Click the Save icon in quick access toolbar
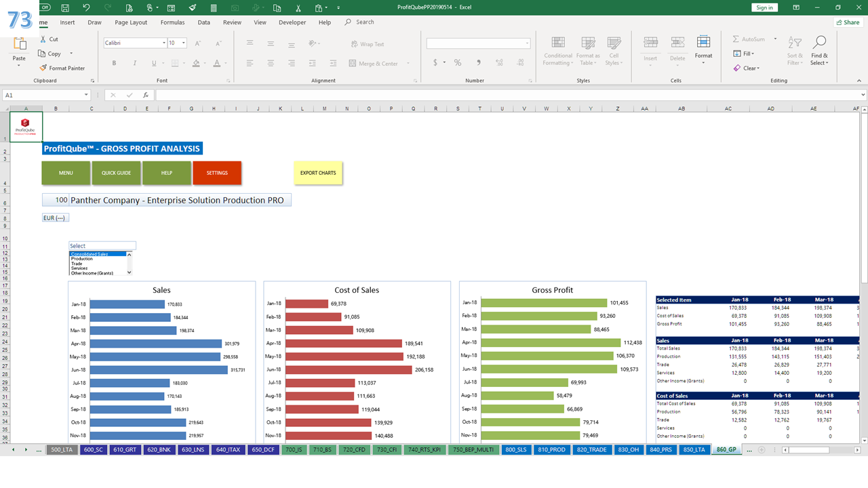Viewport: 868px width, 488px height. (64, 7)
